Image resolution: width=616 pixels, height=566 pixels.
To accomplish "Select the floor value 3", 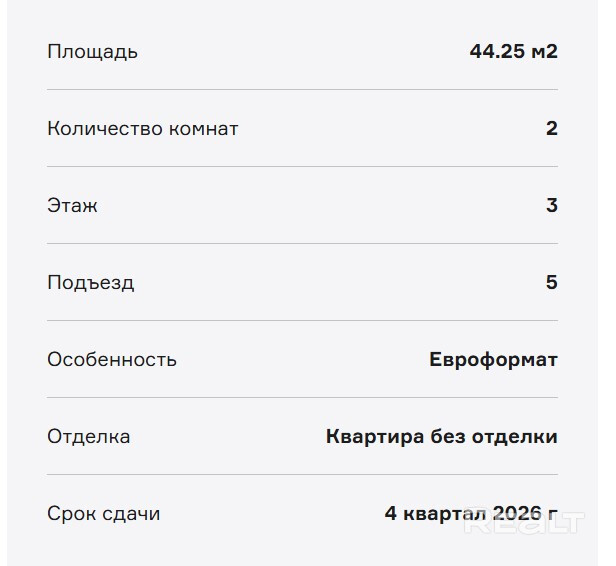I will [551, 205].
